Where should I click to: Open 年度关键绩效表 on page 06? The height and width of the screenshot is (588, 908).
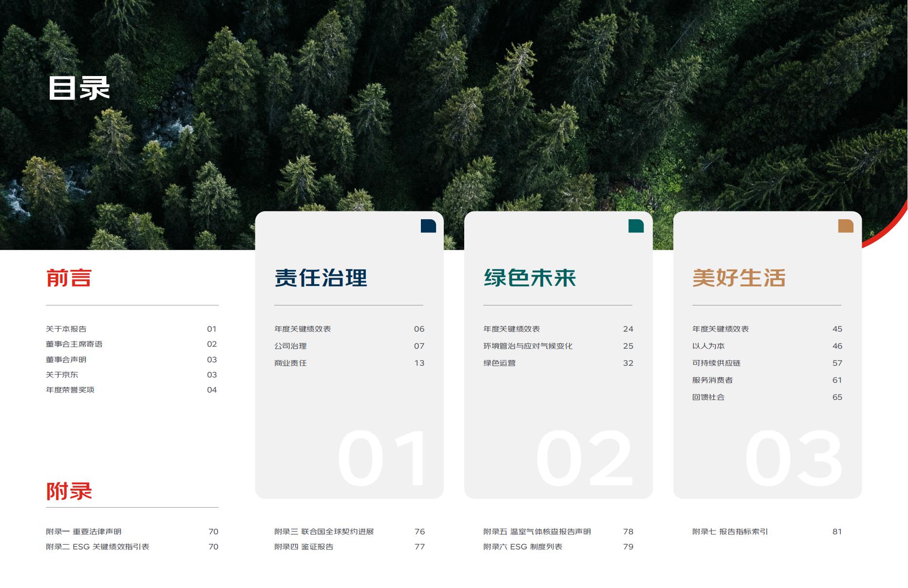click(303, 329)
